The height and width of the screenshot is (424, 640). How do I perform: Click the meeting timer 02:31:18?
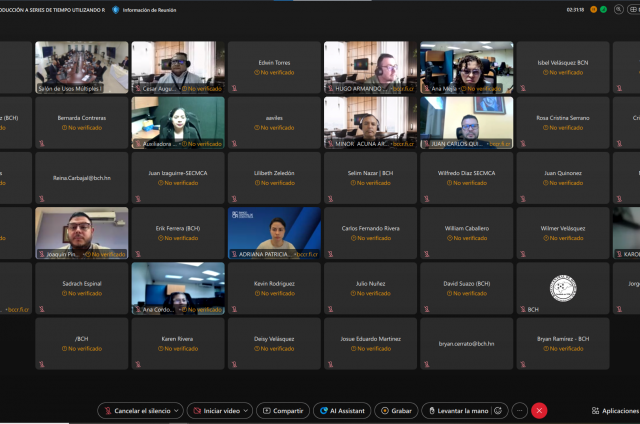575,10
